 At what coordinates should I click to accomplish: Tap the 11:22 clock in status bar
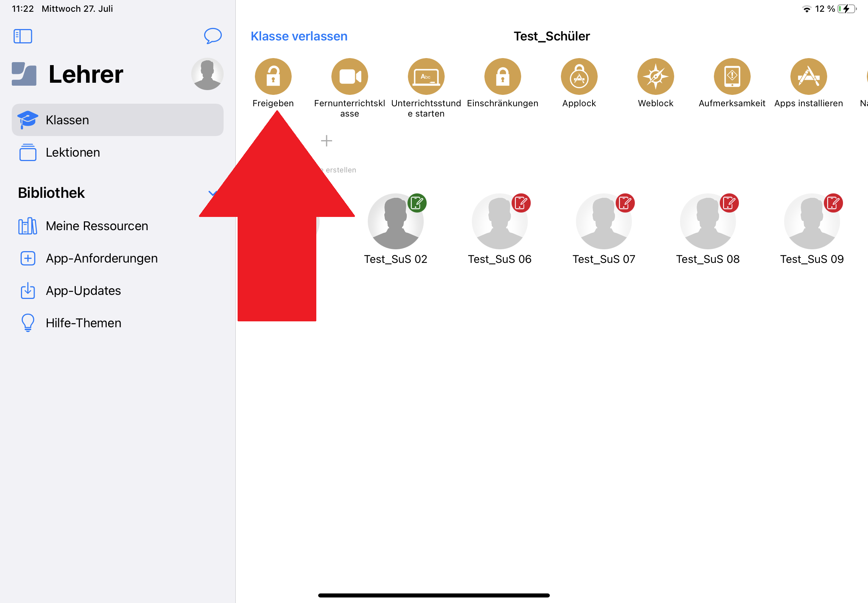pyautogui.click(x=23, y=9)
